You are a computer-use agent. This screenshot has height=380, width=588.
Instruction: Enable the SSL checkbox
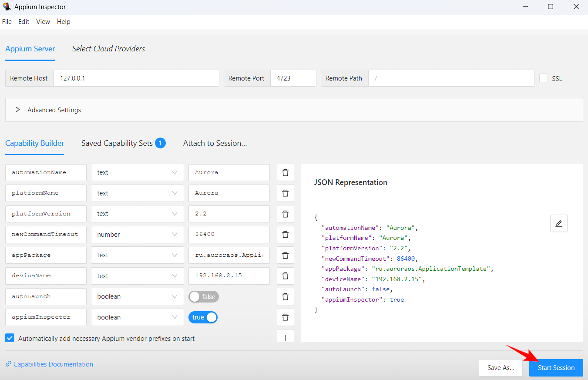pyautogui.click(x=544, y=78)
